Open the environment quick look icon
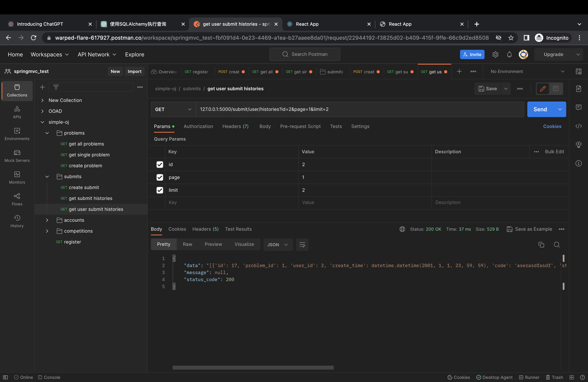This screenshot has height=382, width=588. click(579, 71)
